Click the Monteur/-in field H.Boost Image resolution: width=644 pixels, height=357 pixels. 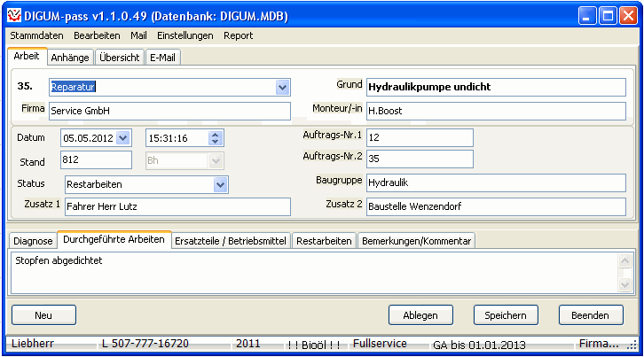(496, 111)
